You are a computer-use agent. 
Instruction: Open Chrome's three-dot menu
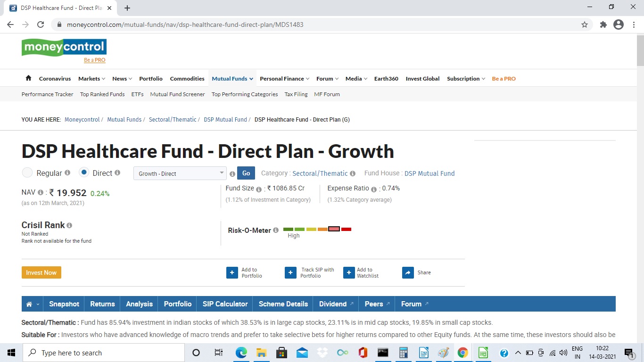tap(633, 25)
